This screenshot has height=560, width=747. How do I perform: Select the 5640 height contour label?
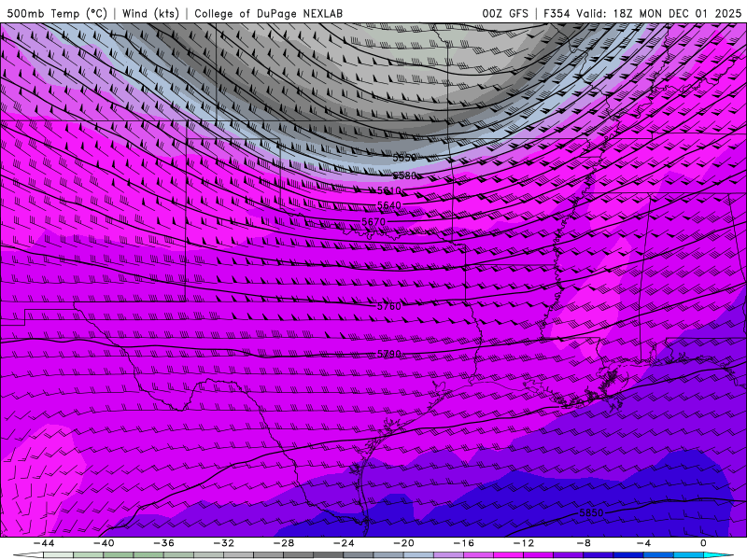[389, 205]
